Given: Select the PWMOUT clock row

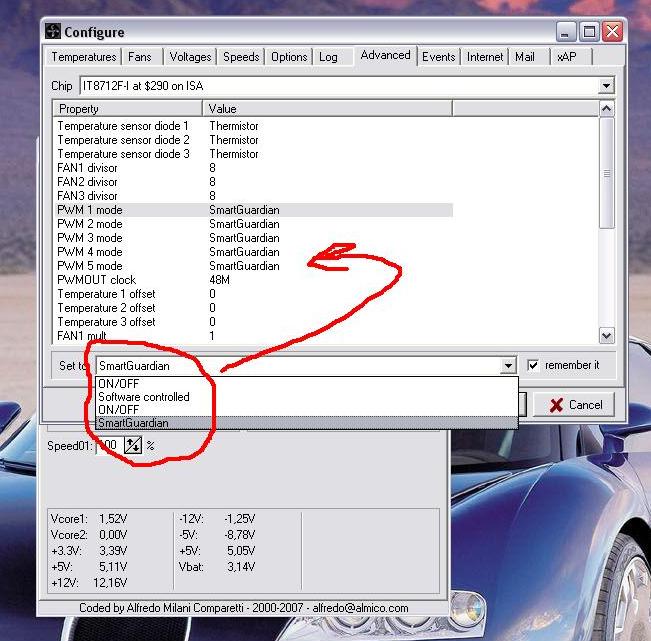Looking at the screenshot, I should (253, 280).
